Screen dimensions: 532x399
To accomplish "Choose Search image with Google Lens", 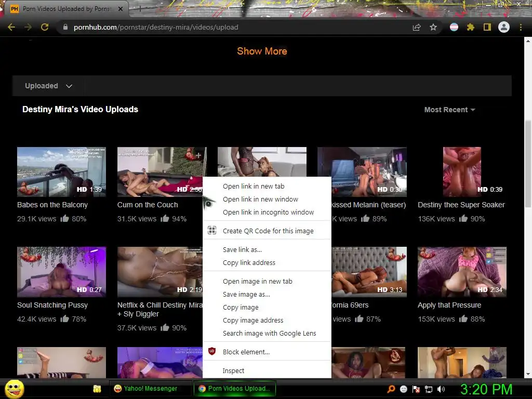I will click(x=267, y=333).
